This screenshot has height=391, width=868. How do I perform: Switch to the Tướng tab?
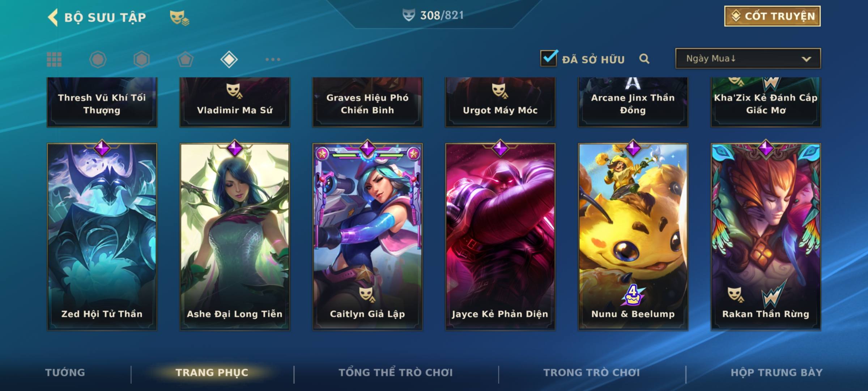[x=65, y=373]
